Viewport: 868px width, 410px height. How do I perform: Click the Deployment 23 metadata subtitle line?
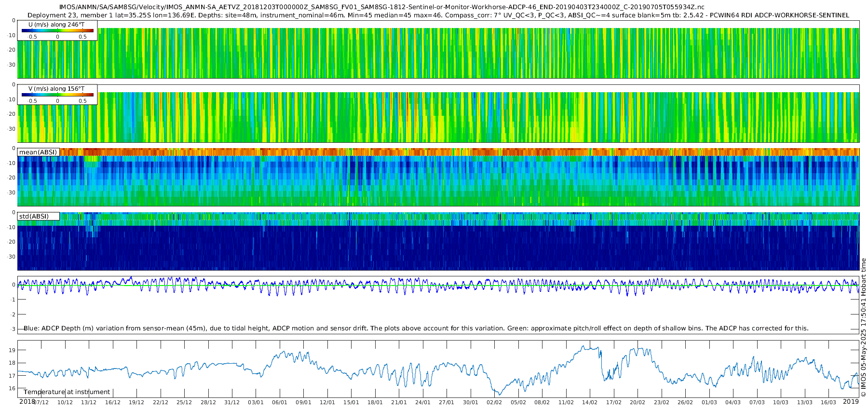(x=438, y=15)
